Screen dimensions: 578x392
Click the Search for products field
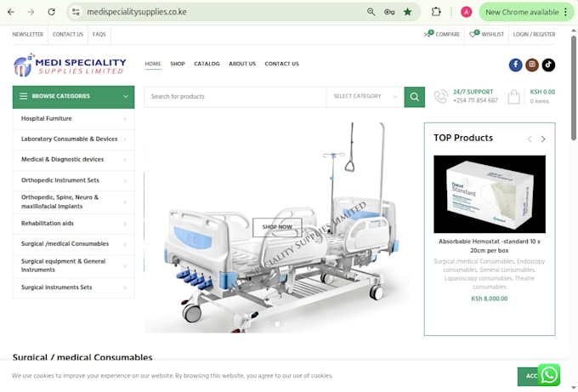235,97
